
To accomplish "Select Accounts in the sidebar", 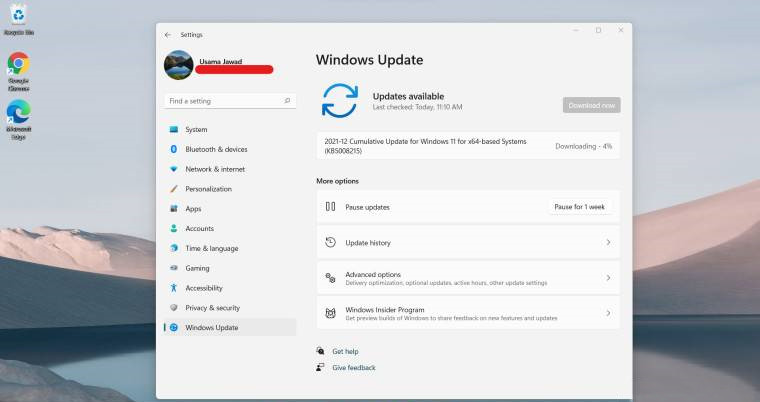I will [x=230, y=228].
